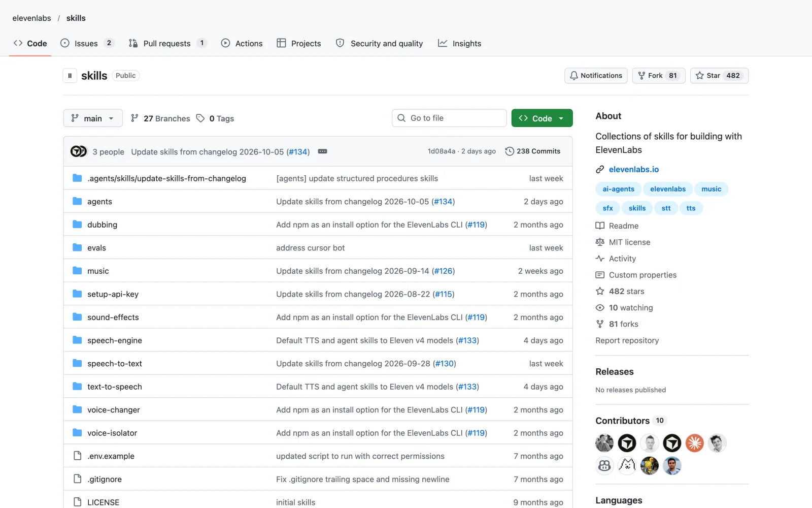
Task: Click the speech-to-text folder icon
Action: click(77, 363)
